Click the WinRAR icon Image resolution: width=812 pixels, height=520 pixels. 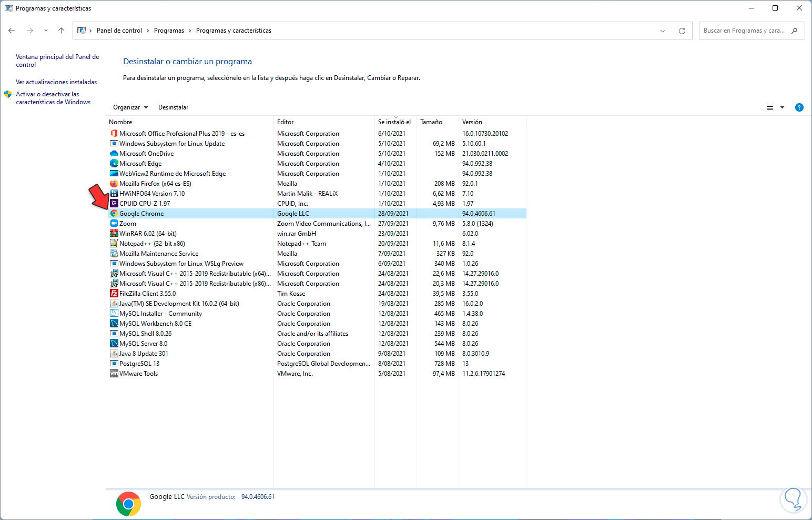point(114,234)
